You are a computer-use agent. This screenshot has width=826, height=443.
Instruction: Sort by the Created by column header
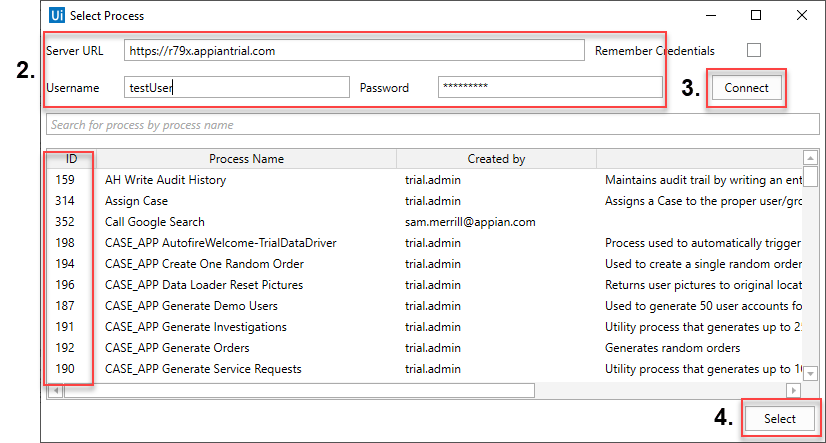[x=496, y=159]
